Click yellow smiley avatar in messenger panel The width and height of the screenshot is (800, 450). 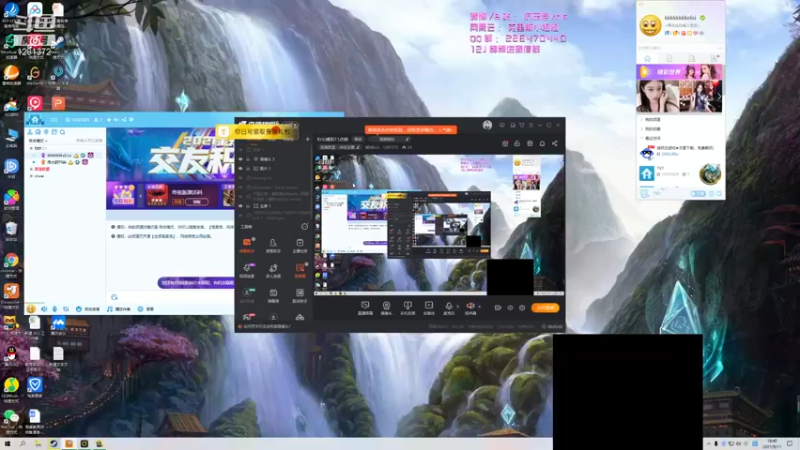coord(651,25)
